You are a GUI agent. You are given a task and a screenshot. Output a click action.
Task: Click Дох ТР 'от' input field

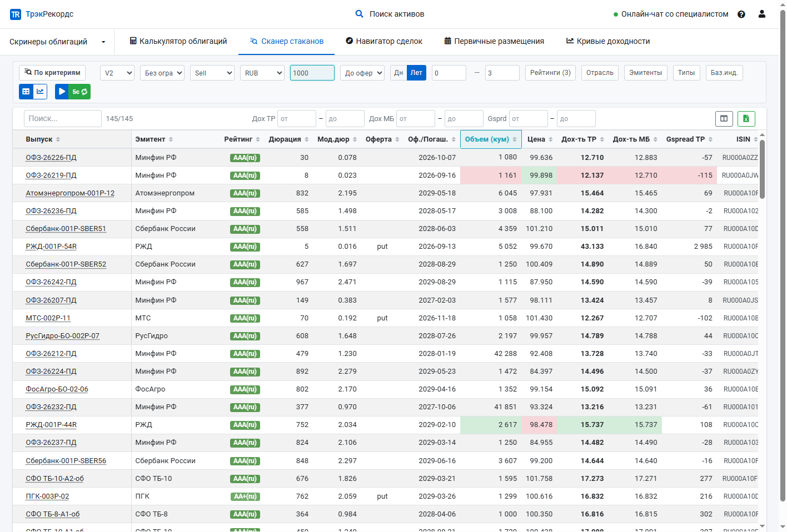(297, 118)
